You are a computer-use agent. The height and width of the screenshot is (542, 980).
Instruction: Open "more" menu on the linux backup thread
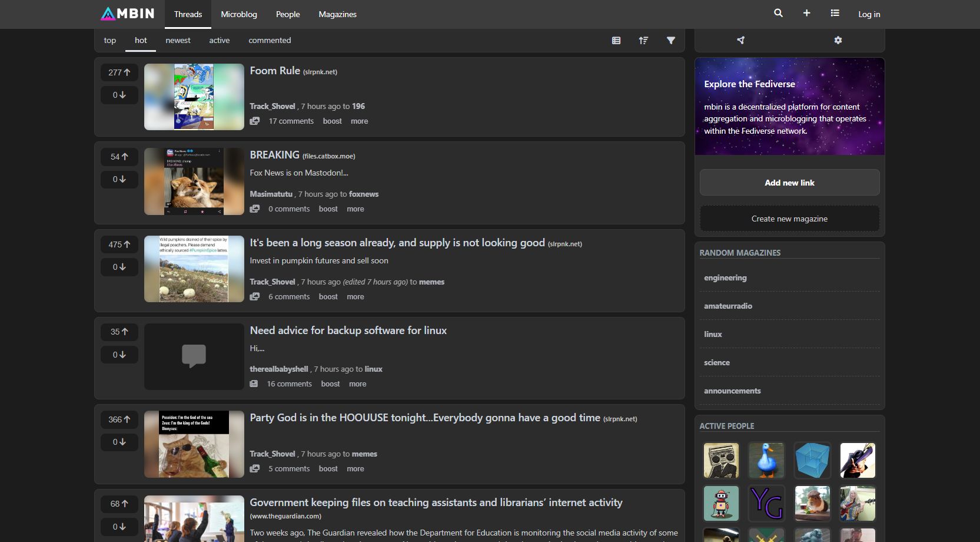(x=357, y=384)
